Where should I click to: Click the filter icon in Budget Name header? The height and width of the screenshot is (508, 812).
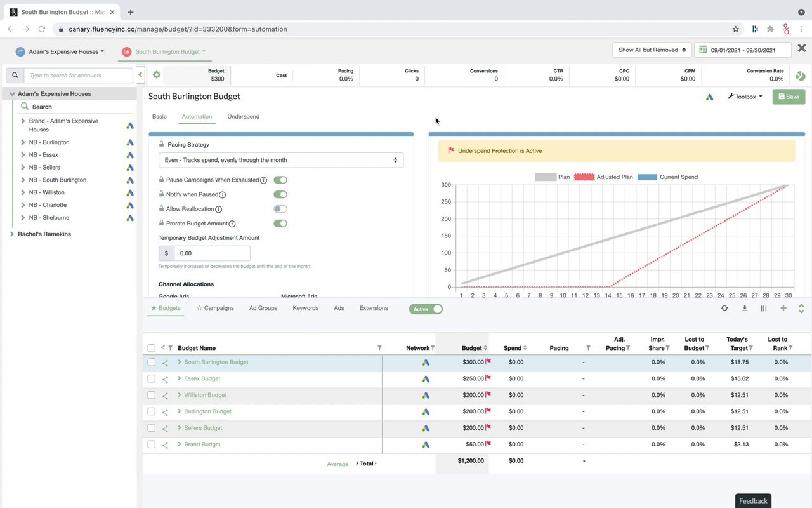(x=379, y=348)
